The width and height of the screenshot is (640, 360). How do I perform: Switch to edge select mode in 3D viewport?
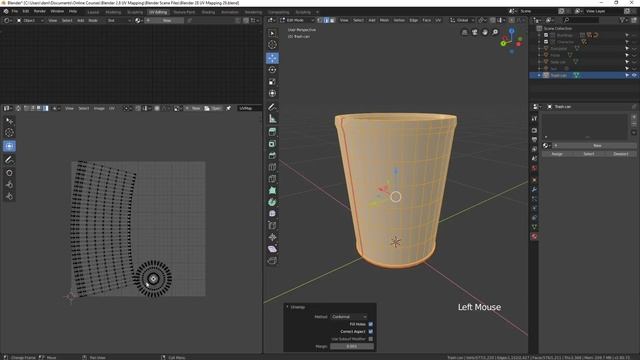(x=326, y=20)
